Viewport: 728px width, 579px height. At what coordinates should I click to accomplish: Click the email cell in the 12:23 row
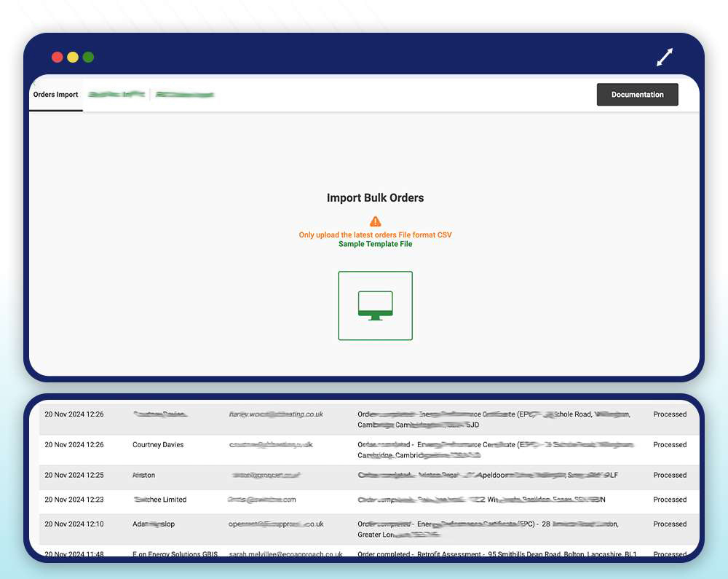coord(262,500)
